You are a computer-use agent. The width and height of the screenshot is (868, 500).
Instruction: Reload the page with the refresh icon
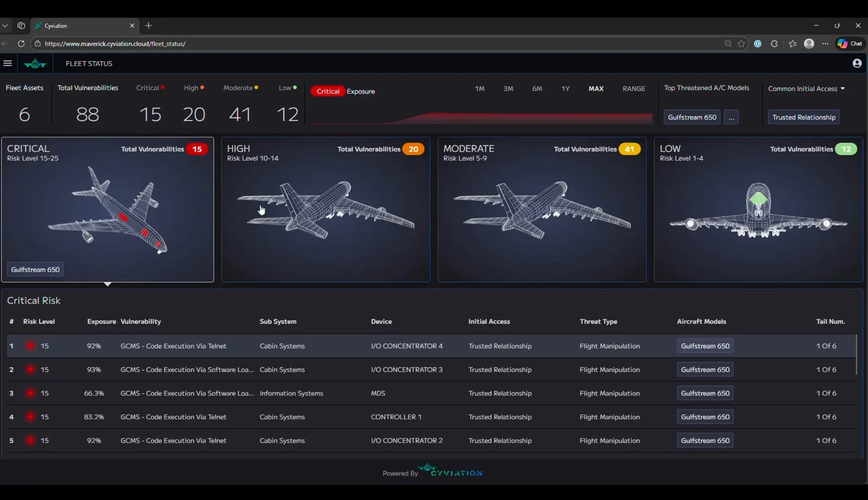click(21, 43)
